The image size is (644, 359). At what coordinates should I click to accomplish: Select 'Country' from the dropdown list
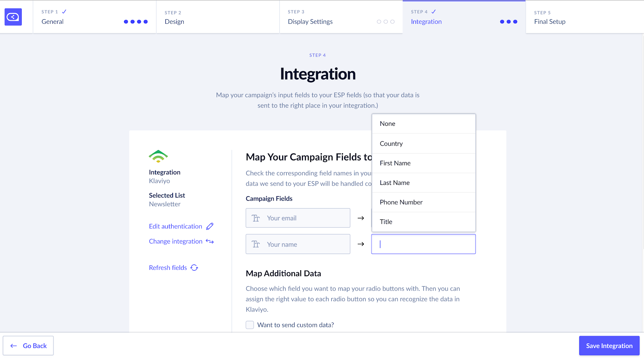click(424, 144)
